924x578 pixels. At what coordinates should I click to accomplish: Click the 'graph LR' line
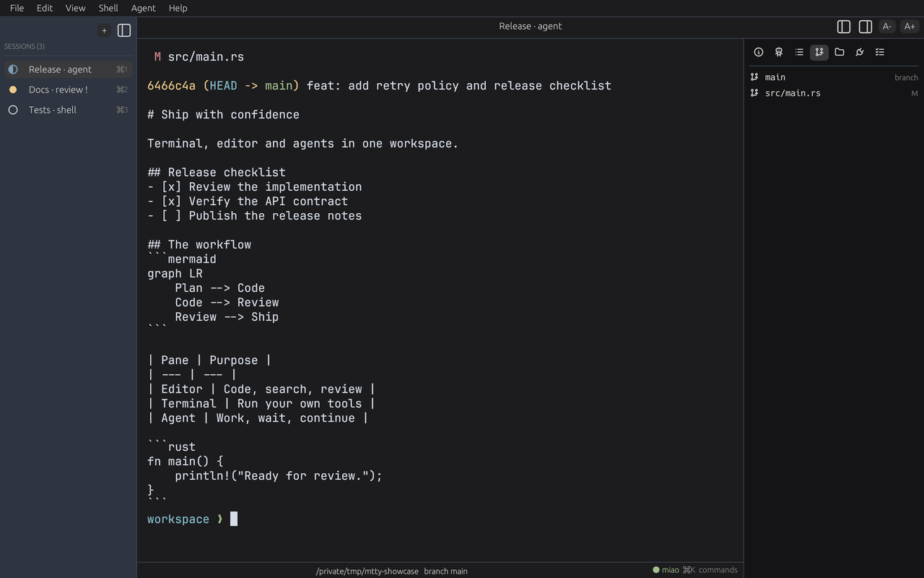point(175,273)
